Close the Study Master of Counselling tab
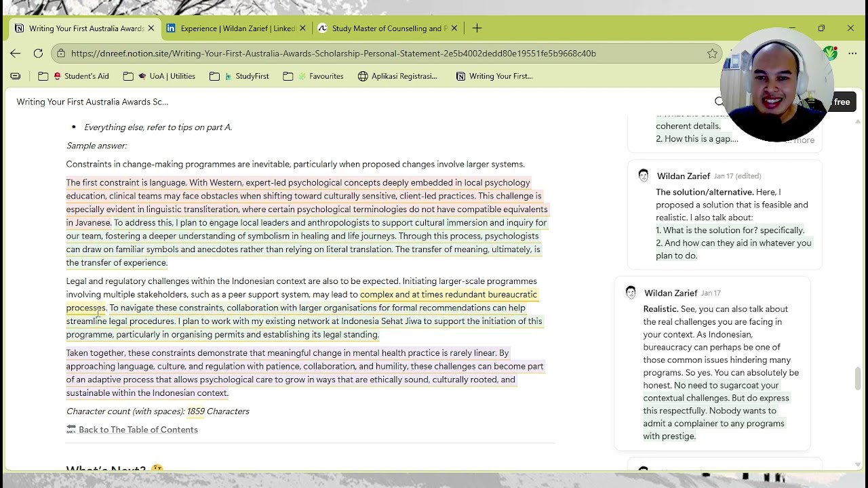Screen dimensions: 868x488 [454, 28]
